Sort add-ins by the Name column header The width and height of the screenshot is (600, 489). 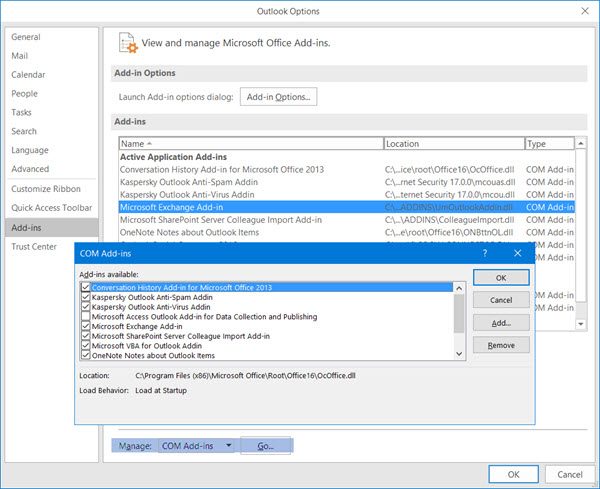pos(250,144)
